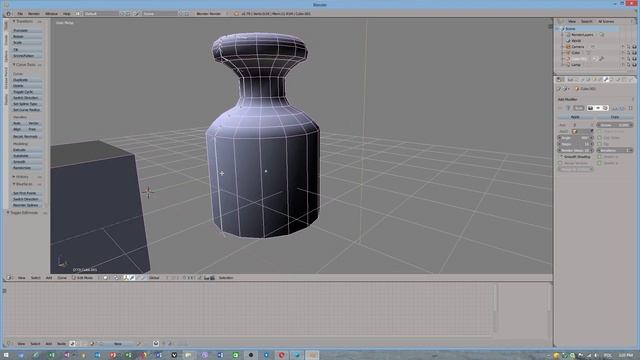The width and height of the screenshot is (640, 360).
Task: Click the Info editor type icon
Action: pos(8,13)
